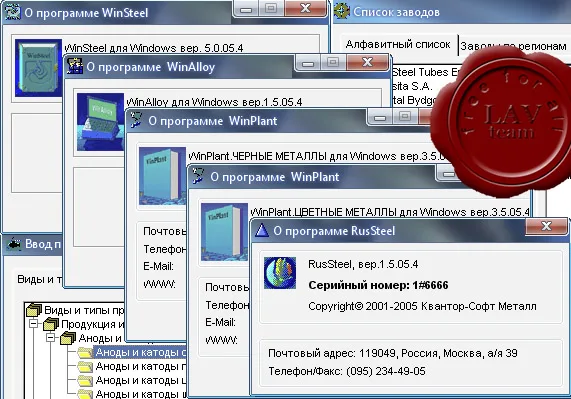The height and width of the screenshot is (399, 571).
Task: Click the WinSteel title bar icon
Action: pos(12,12)
